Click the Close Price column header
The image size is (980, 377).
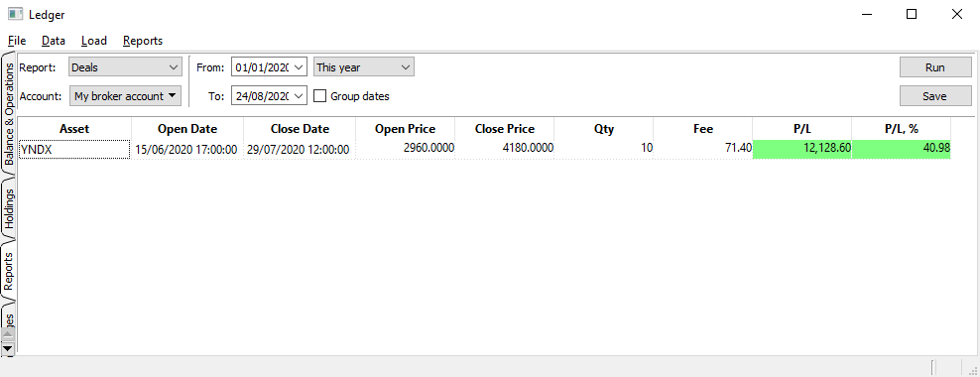(x=504, y=129)
